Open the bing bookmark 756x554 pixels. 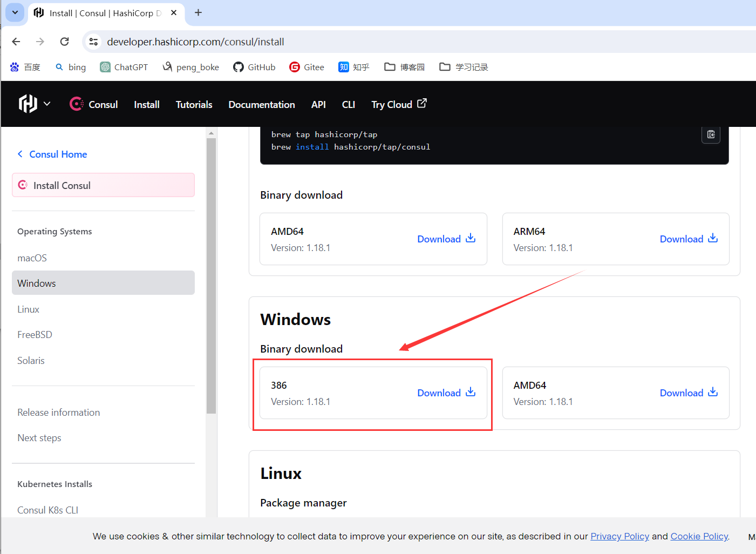[x=71, y=67]
